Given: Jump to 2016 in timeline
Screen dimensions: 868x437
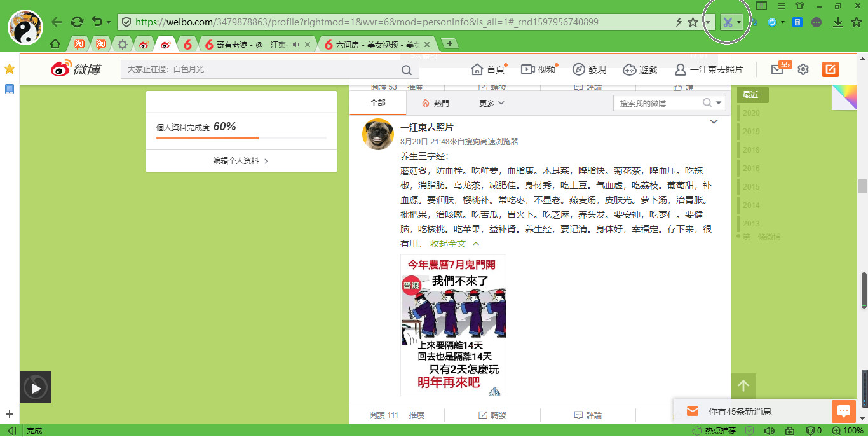Looking at the screenshot, I should click(751, 169).
